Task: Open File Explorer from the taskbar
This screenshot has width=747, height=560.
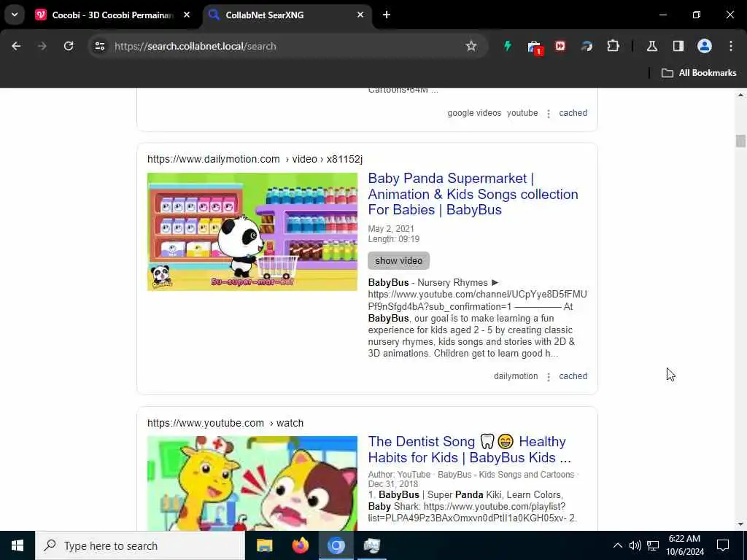Action: click(264, 545)
